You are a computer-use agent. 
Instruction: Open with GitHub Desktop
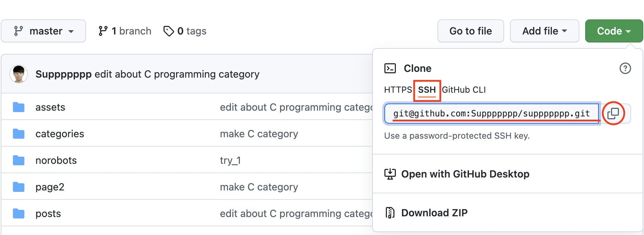click(465, 174)
